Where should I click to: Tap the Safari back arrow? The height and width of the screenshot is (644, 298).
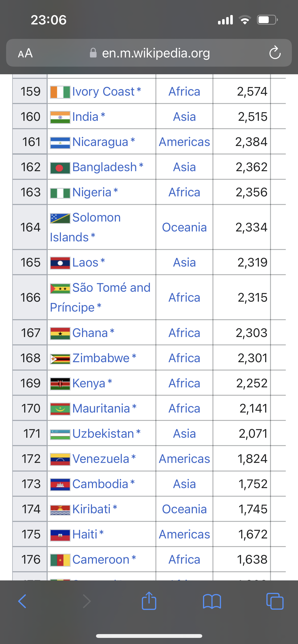click(22, 601)
